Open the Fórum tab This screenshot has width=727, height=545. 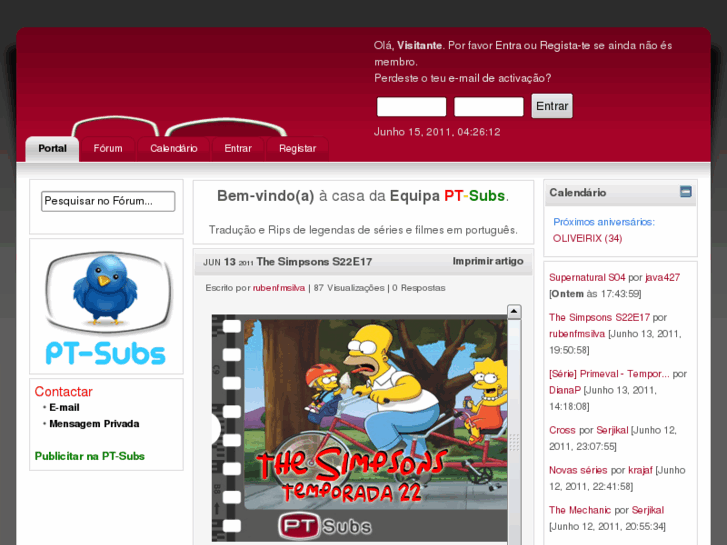(108, 148)
